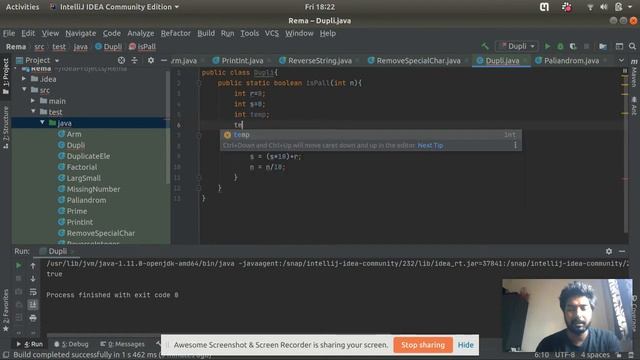Screen dimensions: 640x360
Task: Open the File menu
Action: (9, 33)
